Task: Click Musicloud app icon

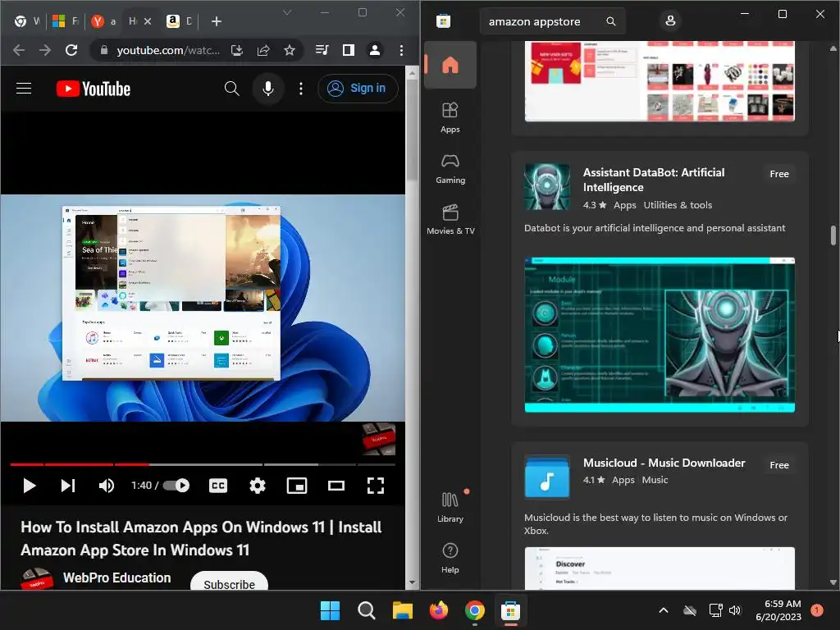Action: (x=546, y=477)
